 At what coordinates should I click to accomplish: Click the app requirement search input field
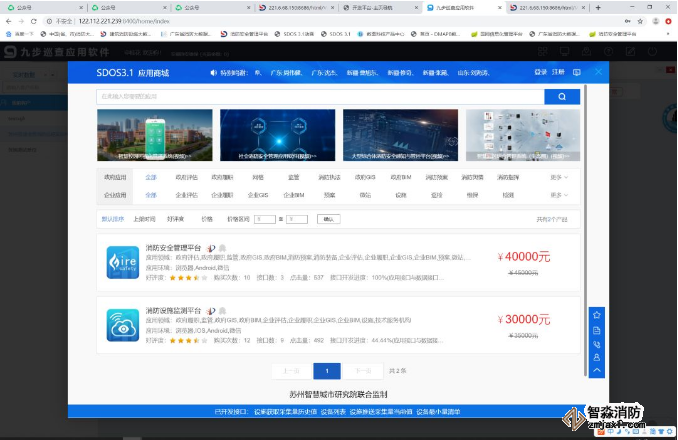pyautogui.click(x=320, y=97)
